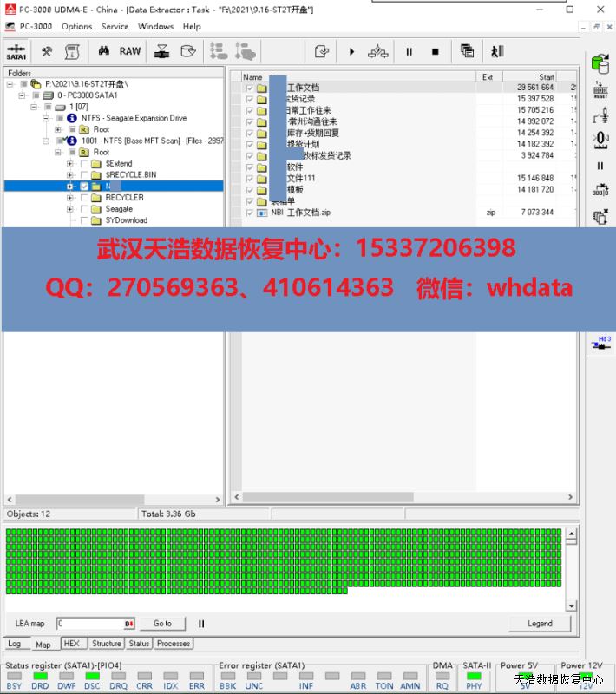Image resolution: width=616 pixels, height=694 pixels.
Task: Expand the Seagate folder tree node
Action: coord(70,209)
